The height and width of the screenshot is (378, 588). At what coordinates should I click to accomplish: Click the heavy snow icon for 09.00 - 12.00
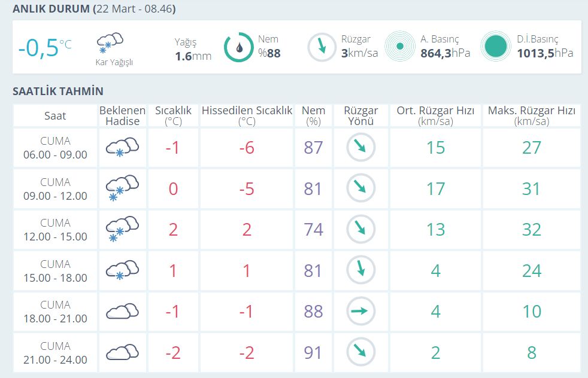(122, 188)
